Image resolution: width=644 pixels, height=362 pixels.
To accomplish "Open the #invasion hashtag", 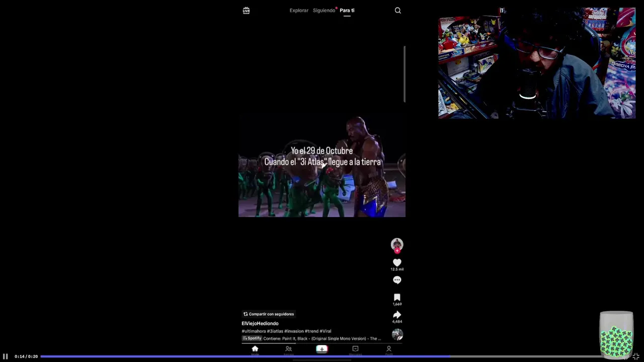I will pos(294,331).
